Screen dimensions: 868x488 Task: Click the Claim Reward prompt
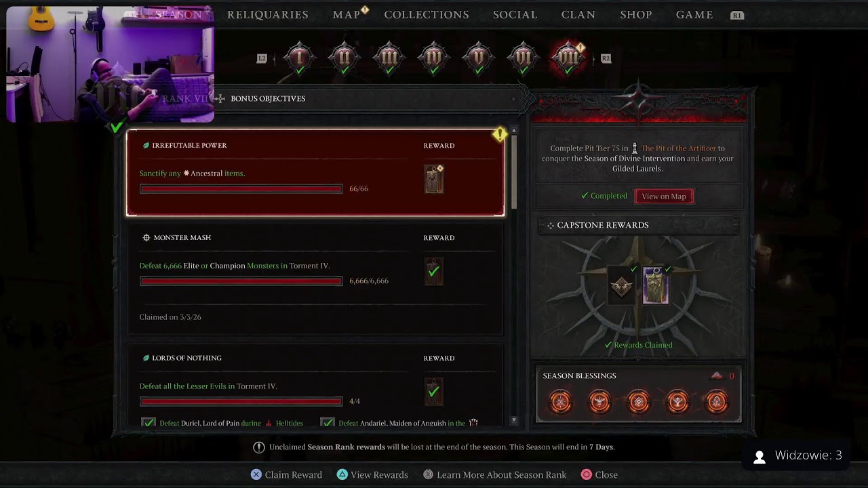point(286,474)
